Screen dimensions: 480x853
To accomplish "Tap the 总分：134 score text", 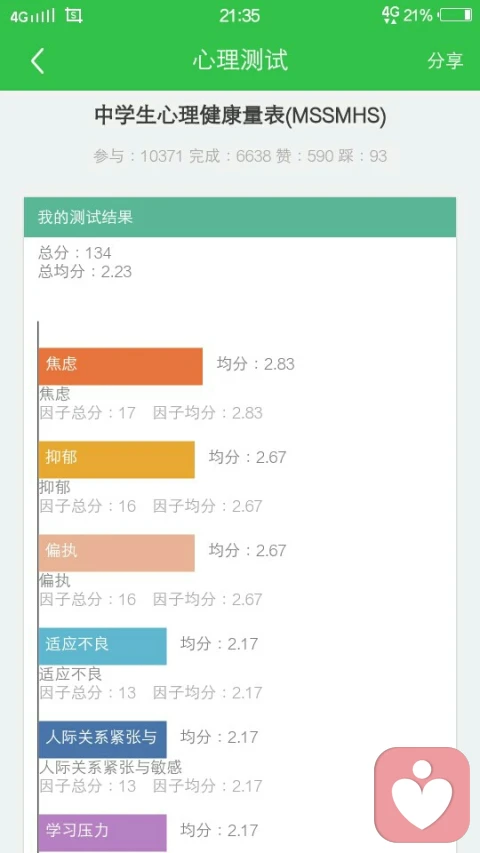I will [75, 252].
